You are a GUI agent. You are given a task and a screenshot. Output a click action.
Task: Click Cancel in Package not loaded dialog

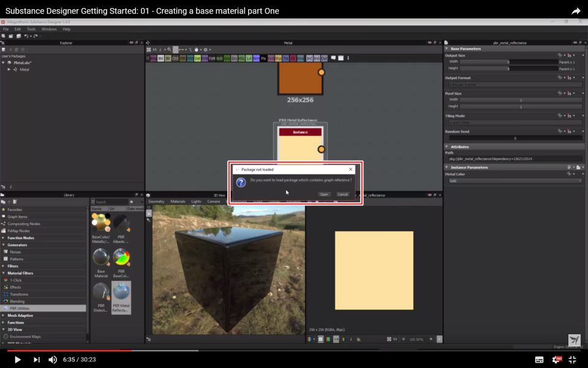tap(343, 194)
